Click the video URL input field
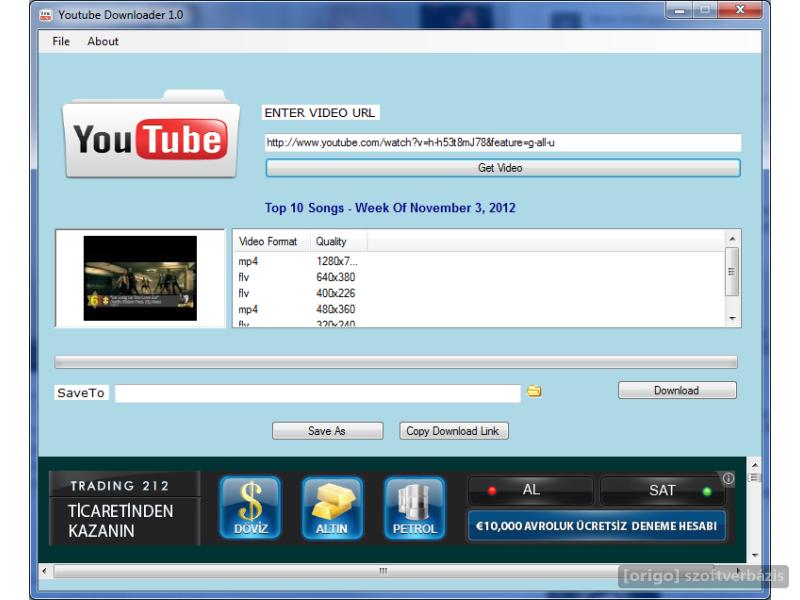Image resolution: width=800 pixels, height=600 pixels. pyautogui.click(x=503, y=142)
